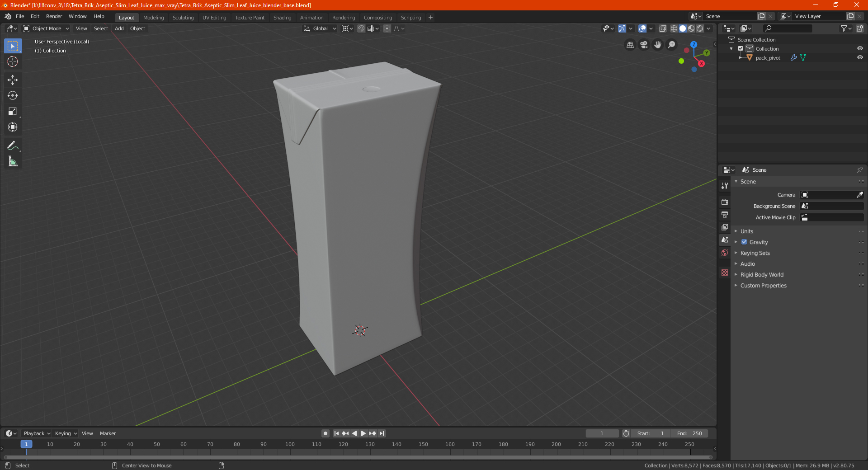Toggle viewport overlays

click(x=642, y=28)
